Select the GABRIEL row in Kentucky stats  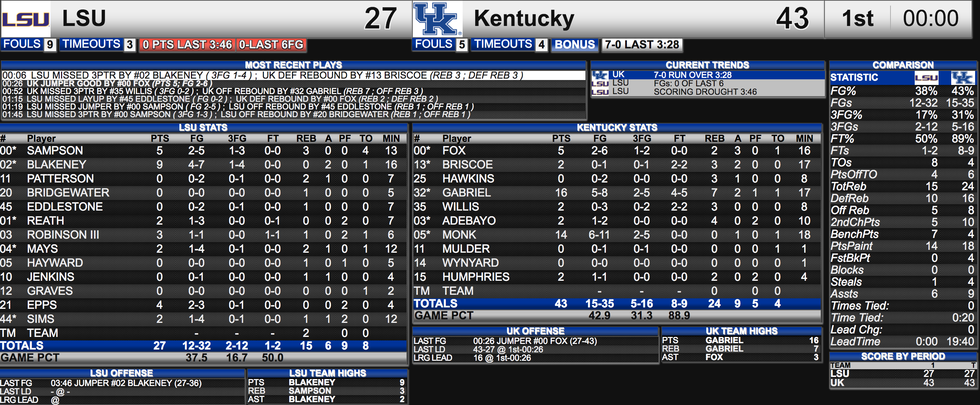coord(617,192)
